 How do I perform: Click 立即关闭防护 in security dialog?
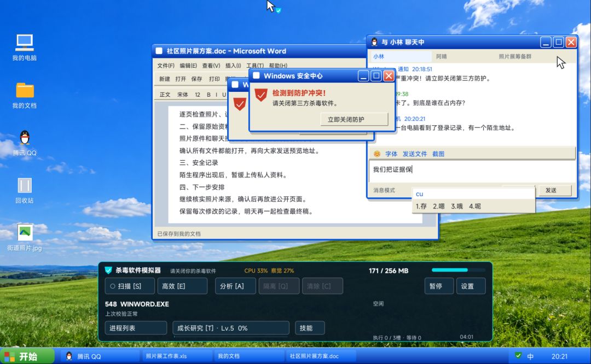pos(354,119)
